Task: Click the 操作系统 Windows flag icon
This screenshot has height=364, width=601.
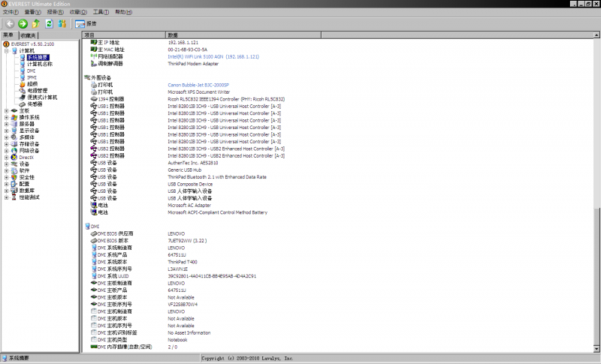Action: point(14,118)
